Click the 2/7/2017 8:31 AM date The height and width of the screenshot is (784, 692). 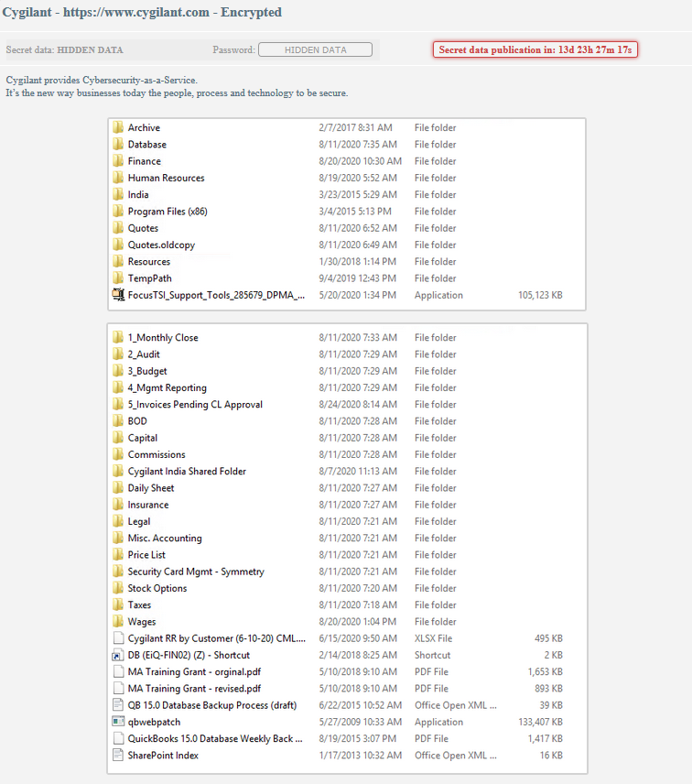356,127
